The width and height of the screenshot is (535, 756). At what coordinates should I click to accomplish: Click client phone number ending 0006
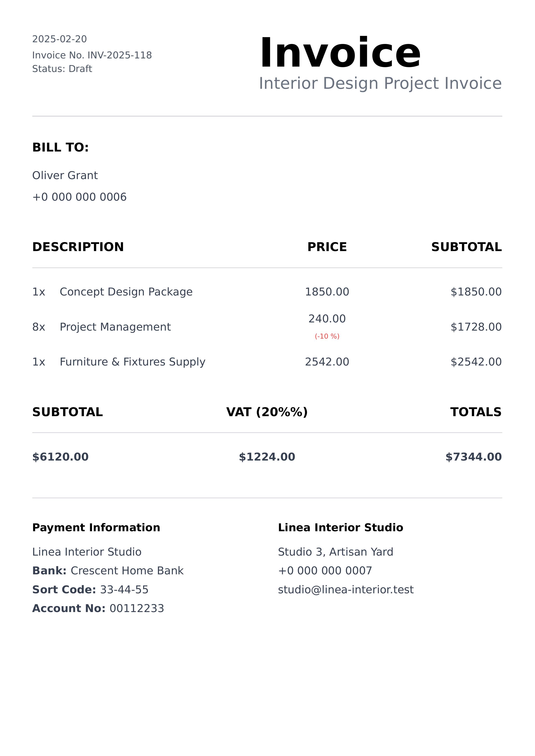pos(79,197)
